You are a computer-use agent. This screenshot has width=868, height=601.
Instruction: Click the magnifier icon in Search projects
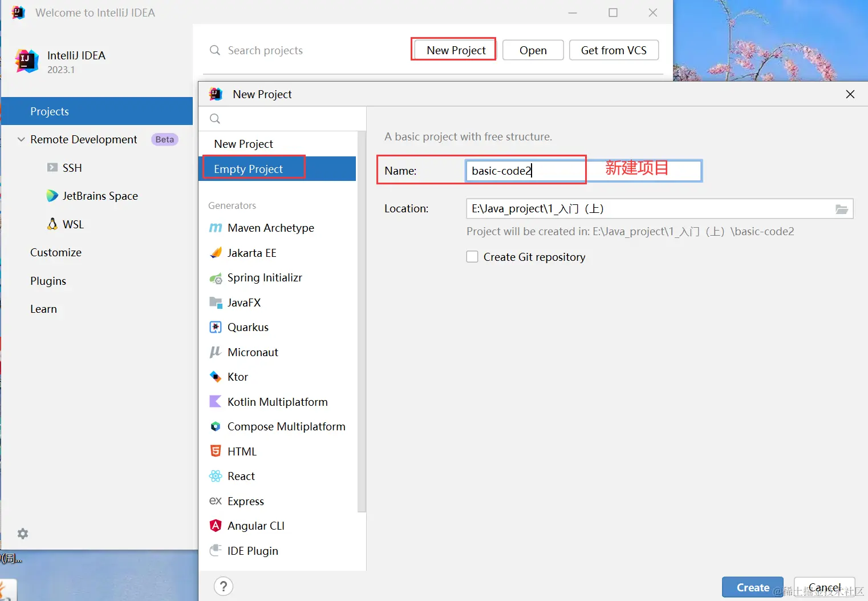[215, 50]
